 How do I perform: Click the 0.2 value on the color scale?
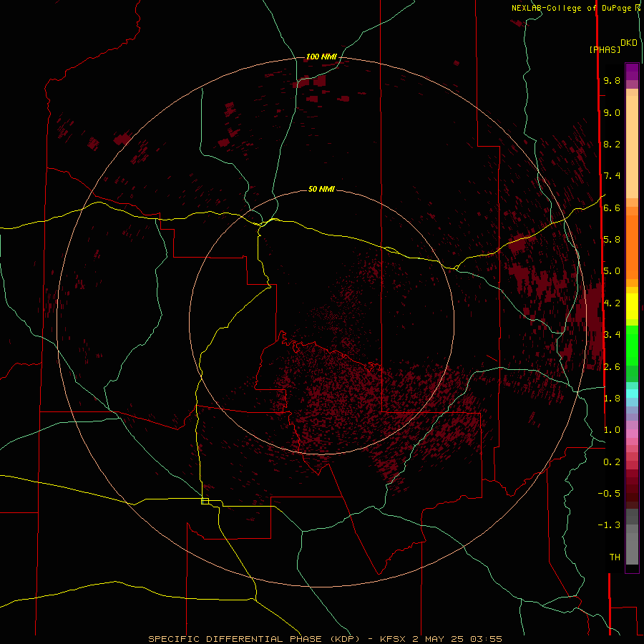pos(612,462)
